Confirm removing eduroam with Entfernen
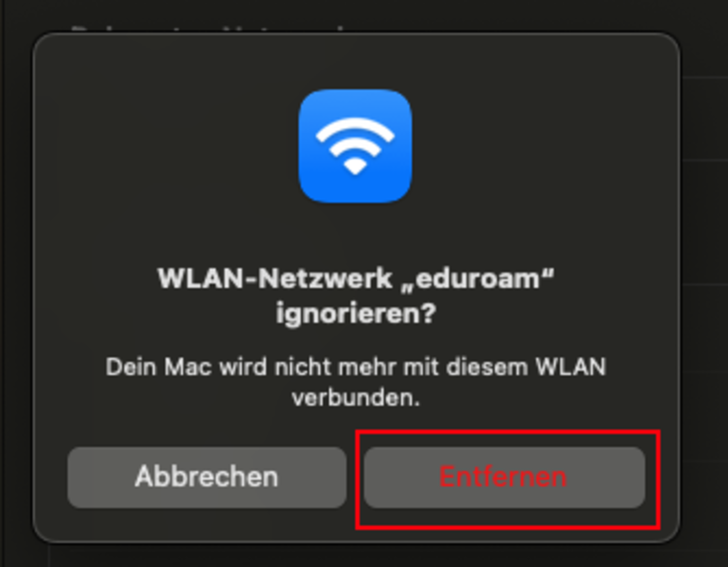 pos(504,477)
